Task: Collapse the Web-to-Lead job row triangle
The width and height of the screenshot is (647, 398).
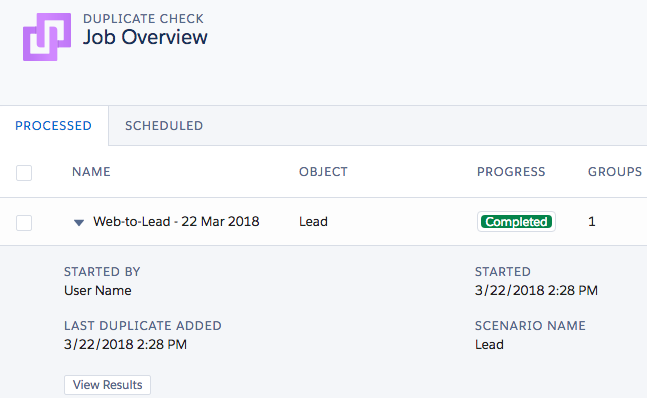Action: (x=78, y=223)
